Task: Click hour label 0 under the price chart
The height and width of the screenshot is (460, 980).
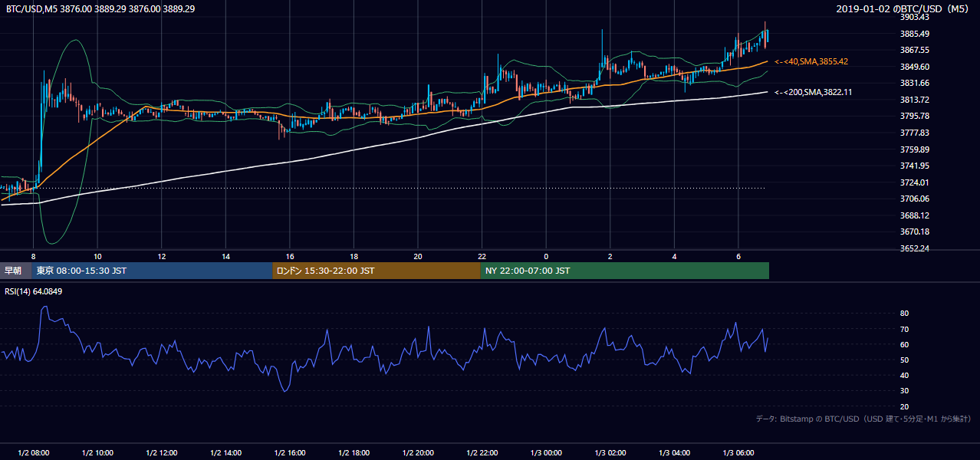Action: [x=546, y=256]
